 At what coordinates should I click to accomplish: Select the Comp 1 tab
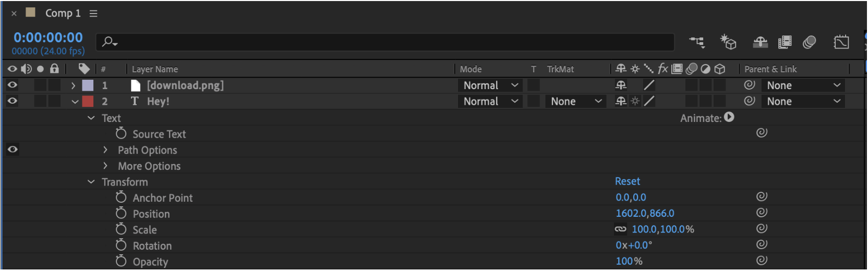(63, 13)
